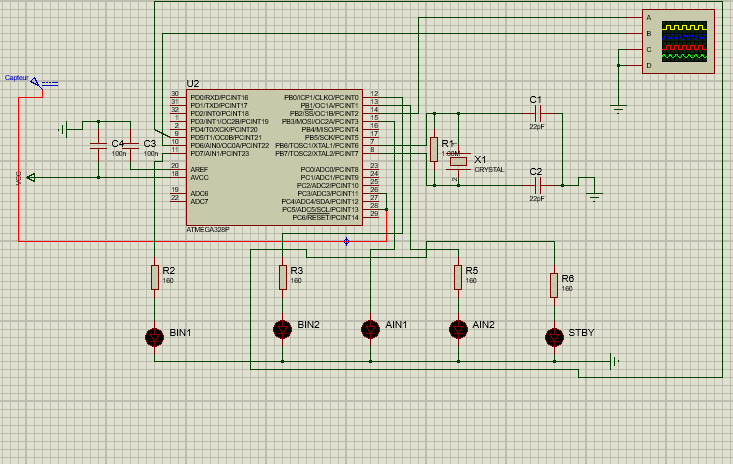Select the AIN2 LED

pyautogui.click(x=458, y=328)
